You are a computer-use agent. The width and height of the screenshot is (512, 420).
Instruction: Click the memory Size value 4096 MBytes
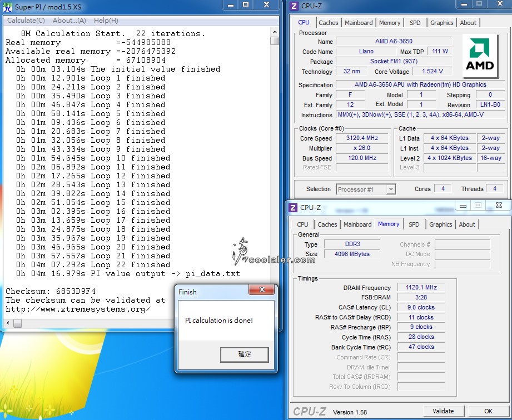[352, 254]
